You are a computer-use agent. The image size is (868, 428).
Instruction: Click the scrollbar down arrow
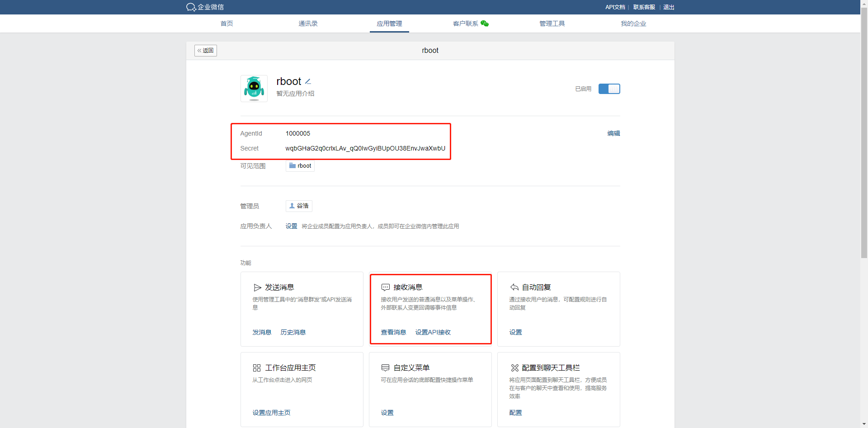864,424
